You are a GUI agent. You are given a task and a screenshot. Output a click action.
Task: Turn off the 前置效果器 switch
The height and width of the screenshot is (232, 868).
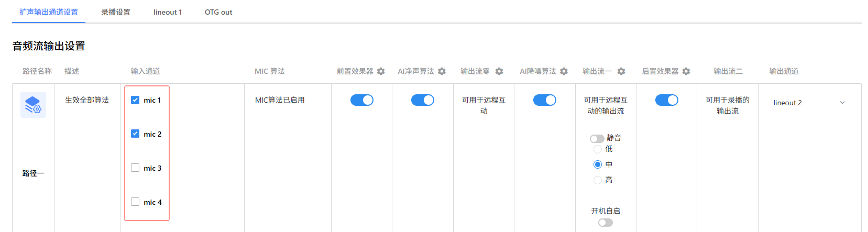361,100
